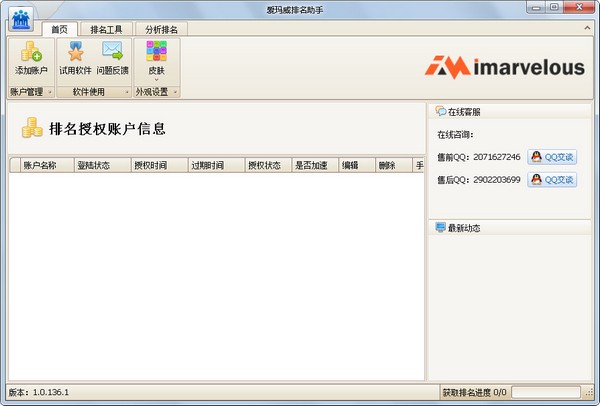Click the 授权时间 column header
Image resolution: width=600 pixels, height=406 pixels.
159,165
